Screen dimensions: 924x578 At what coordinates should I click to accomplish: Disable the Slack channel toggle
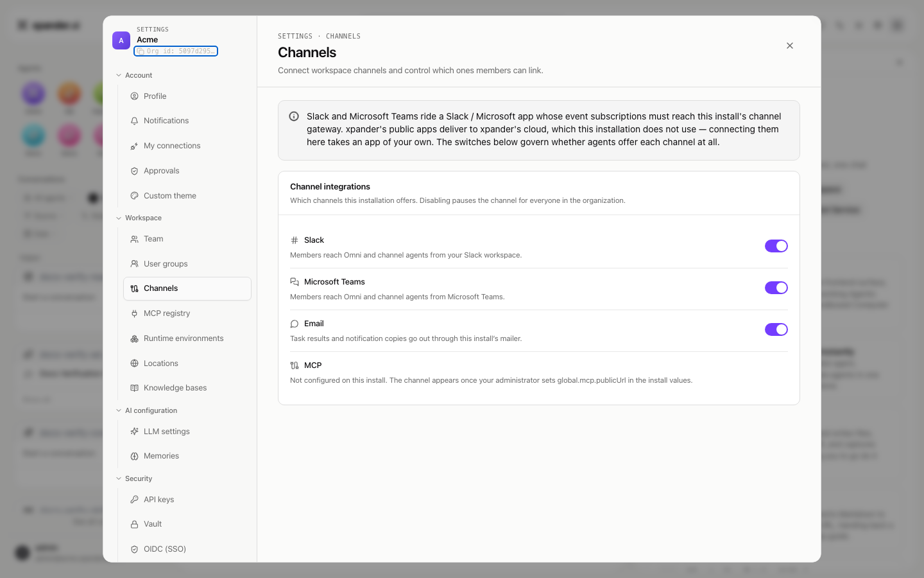[776, 246]
